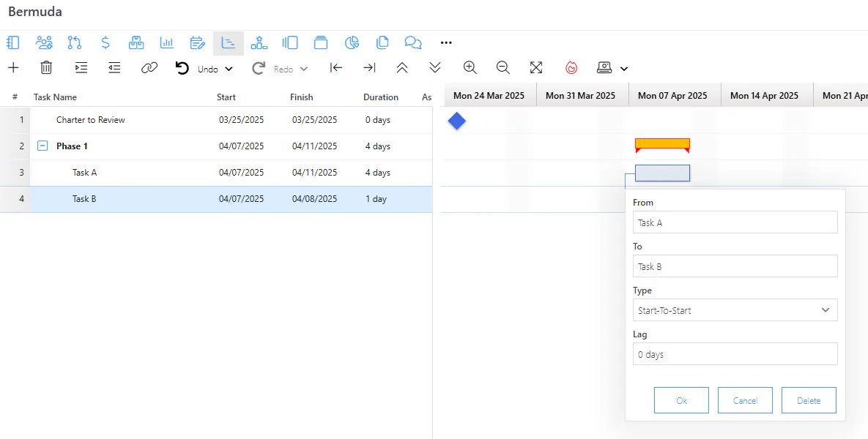Image resolution: width=868 pixels, height=439 pixels.
Task: Delete the dependency link
Action: [x=809, y=400]
